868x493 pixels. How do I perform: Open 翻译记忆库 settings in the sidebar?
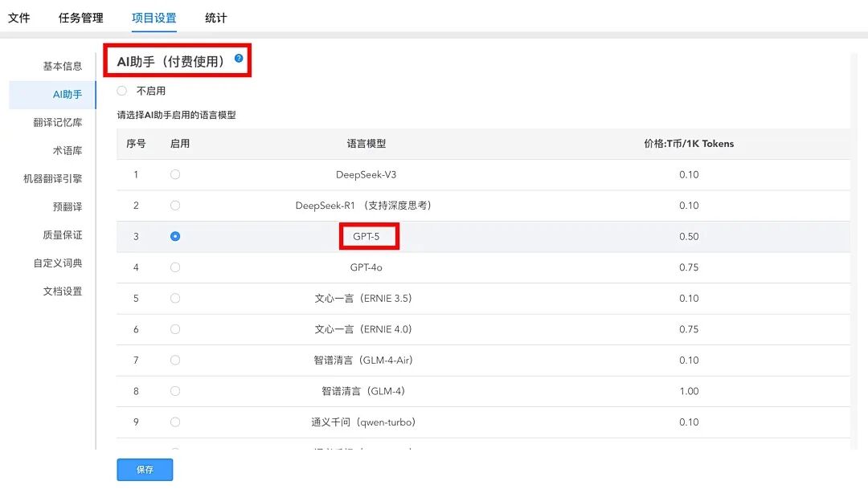(x=58, y=122)
